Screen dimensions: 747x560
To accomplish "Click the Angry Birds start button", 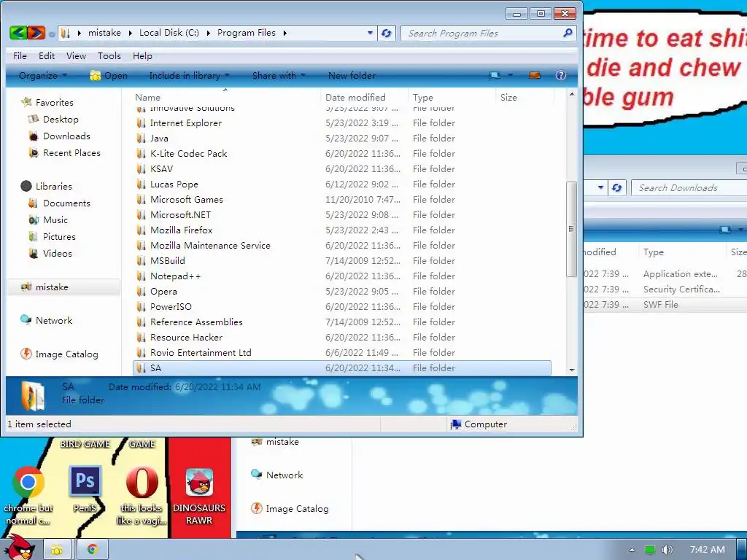I will pos(19,548).
